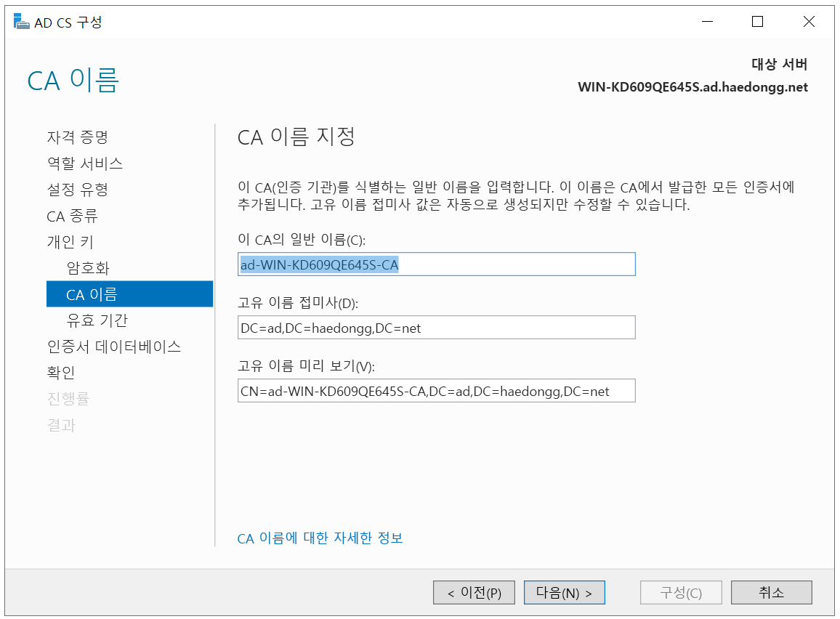
Task: Click the 다음(N) button
Action: 564,593
